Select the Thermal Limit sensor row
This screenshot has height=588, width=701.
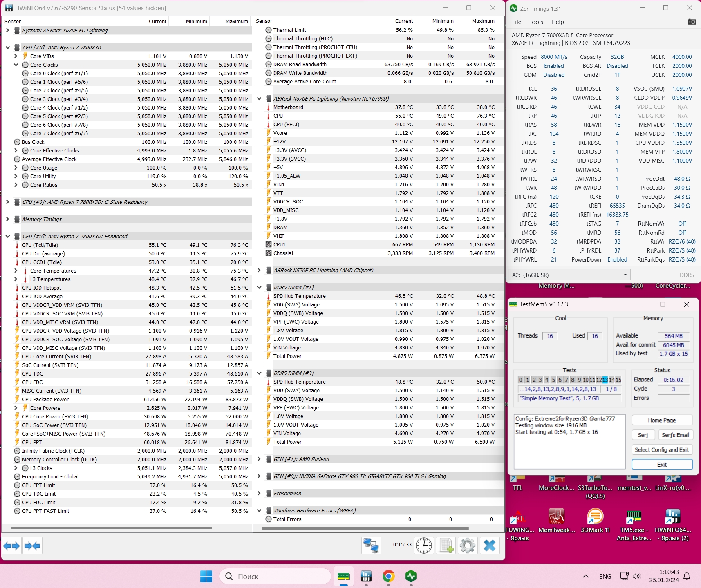[379, 30]
